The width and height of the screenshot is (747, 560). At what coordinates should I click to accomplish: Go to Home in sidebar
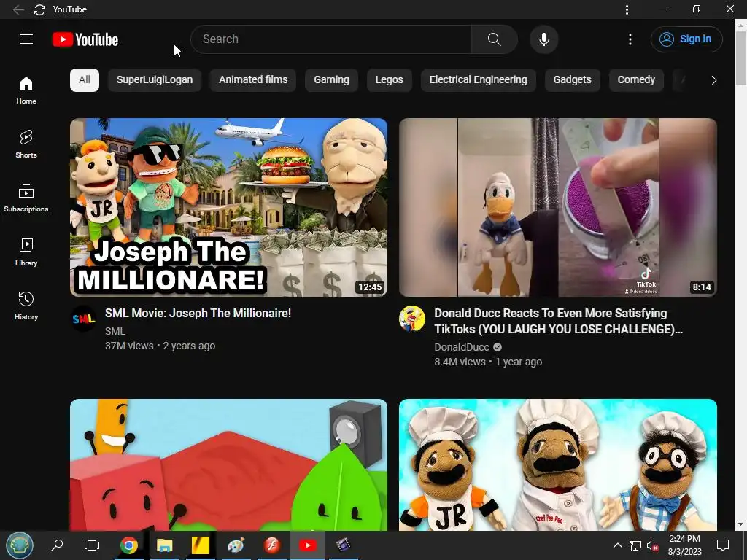point(26,90)
